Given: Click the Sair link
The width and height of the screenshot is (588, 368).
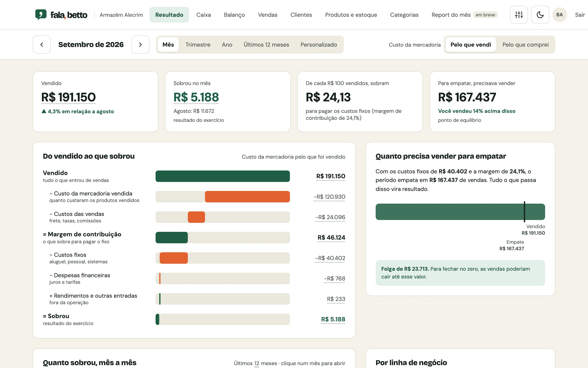Looking at the screenshot, I should click(580, 15).
